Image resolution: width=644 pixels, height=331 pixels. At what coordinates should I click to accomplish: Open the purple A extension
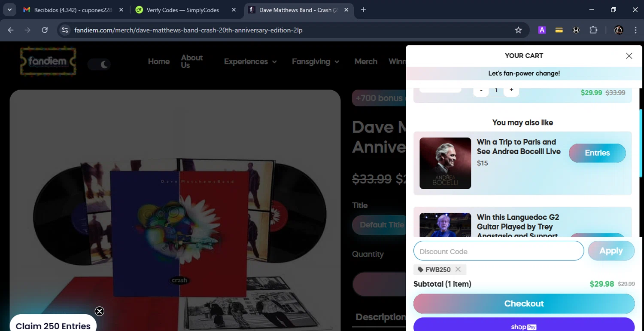click(x=542, y=30)
